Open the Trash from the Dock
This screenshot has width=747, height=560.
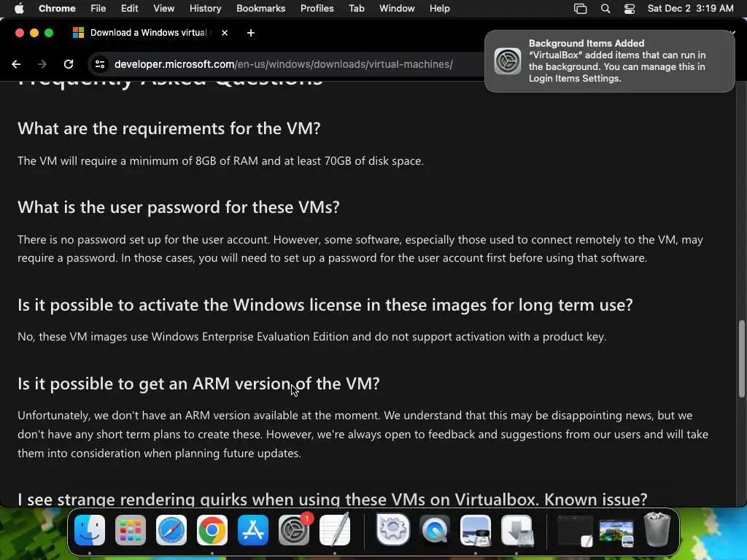(x=657, y=529)
